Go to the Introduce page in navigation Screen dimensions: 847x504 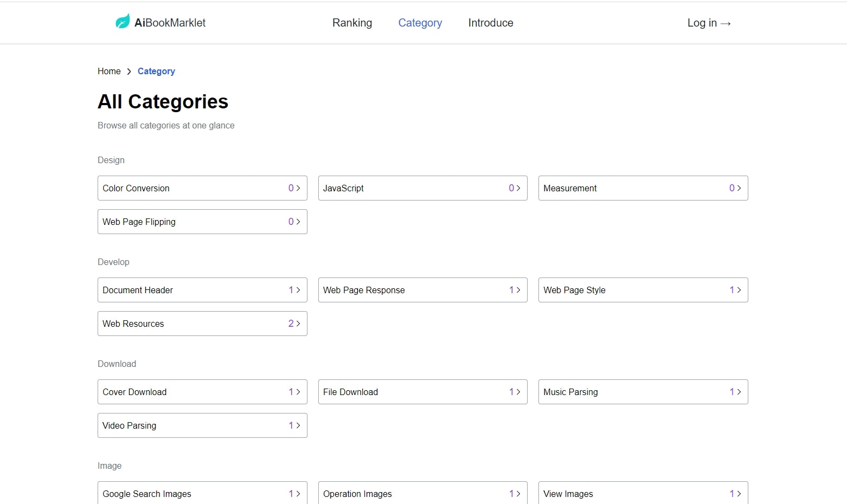pos(490,23)
